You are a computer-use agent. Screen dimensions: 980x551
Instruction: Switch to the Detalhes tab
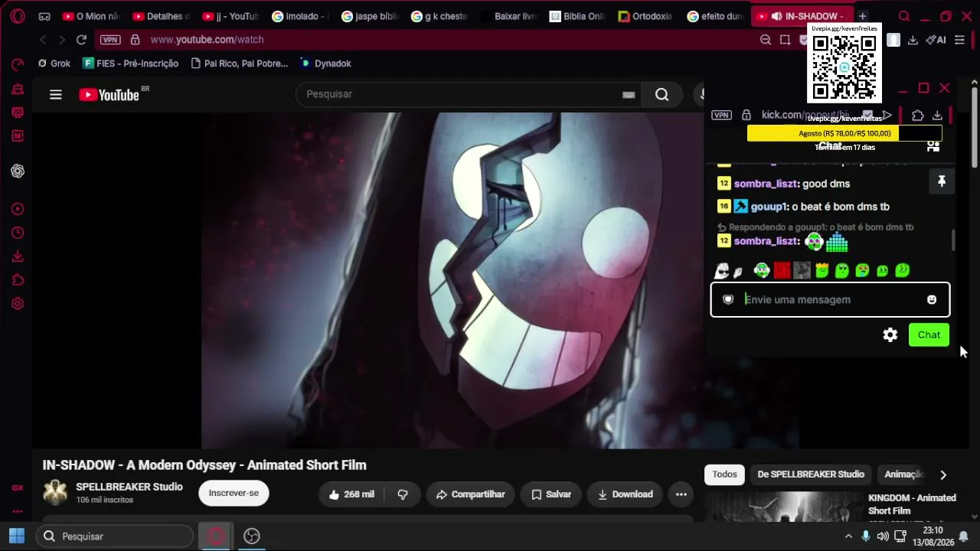tap(161, 16)
